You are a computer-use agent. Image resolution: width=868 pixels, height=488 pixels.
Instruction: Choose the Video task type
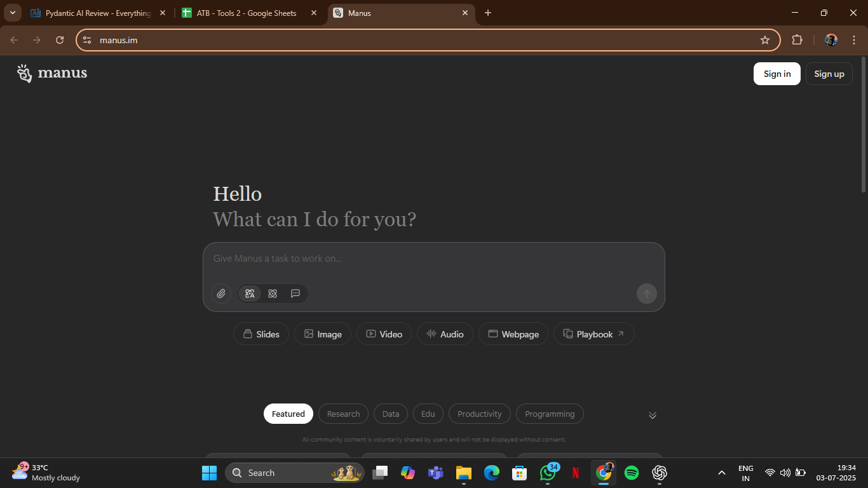click(x=384, y=334)
